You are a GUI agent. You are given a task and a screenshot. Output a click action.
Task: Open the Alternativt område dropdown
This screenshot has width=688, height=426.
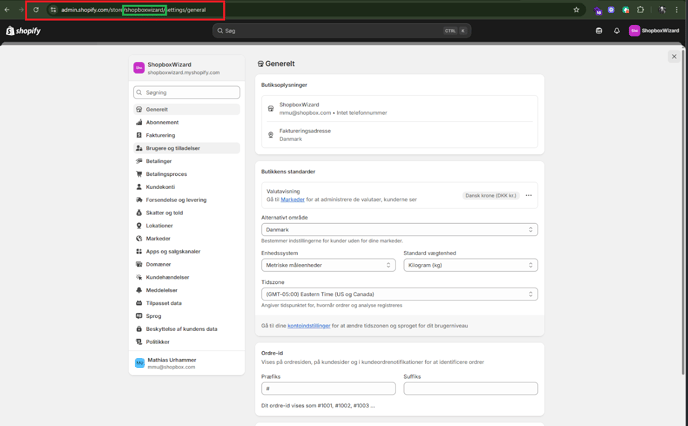[x=399, y=230]
